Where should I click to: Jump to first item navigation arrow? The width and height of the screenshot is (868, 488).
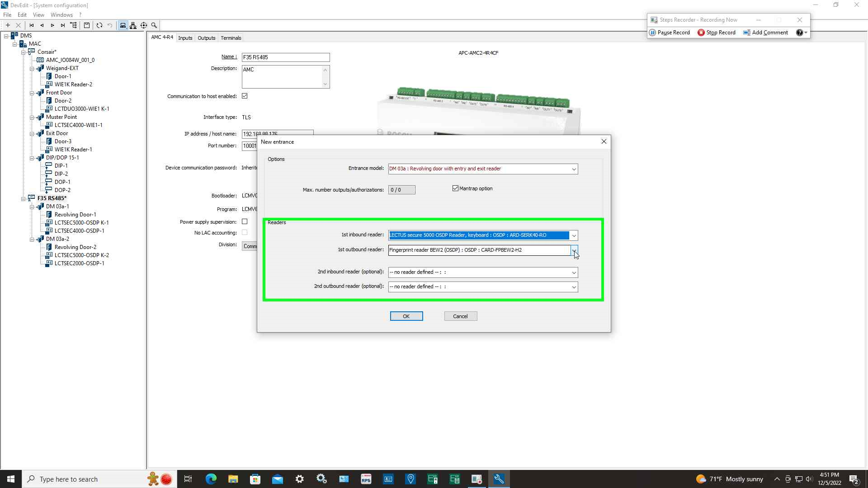point(32,25)
